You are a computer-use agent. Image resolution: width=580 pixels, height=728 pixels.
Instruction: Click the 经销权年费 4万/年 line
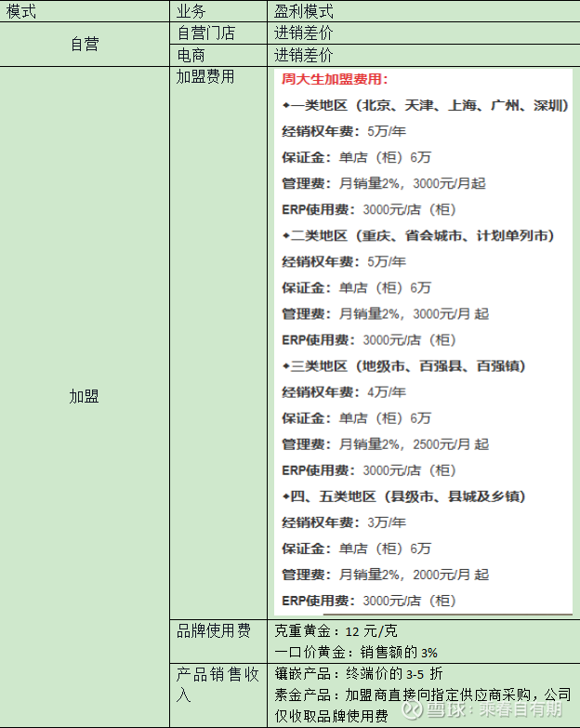pos(344,392)
